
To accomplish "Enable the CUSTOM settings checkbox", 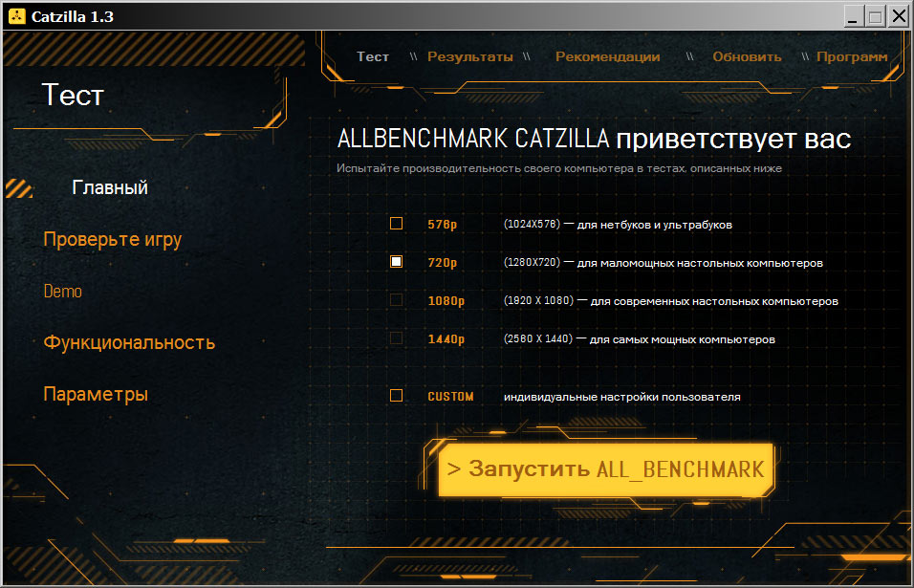I will click(396, 396).
